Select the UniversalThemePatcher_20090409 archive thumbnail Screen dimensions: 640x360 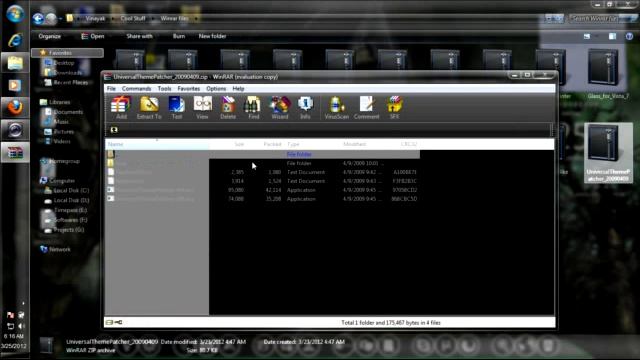coord(608,153)
